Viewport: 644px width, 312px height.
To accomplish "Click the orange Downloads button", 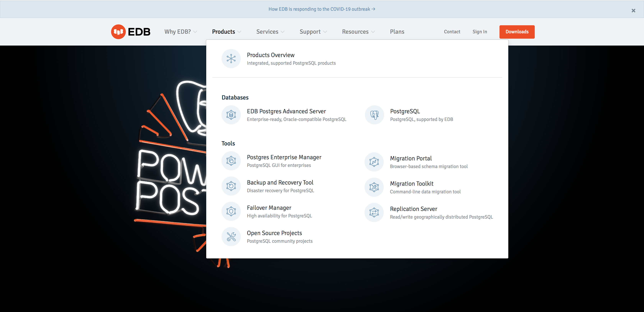I will (x=517, y=32).
